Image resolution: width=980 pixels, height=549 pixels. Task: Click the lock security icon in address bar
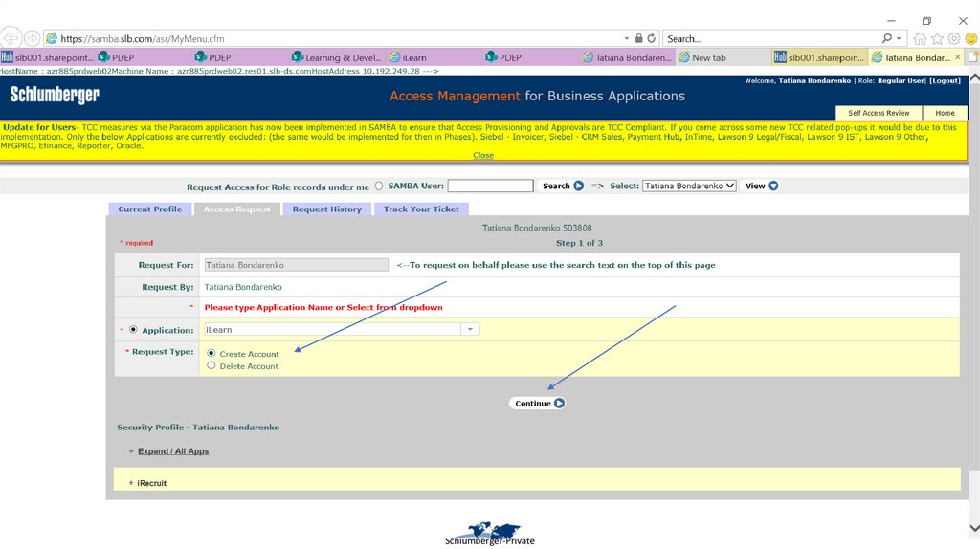(638, 38)
